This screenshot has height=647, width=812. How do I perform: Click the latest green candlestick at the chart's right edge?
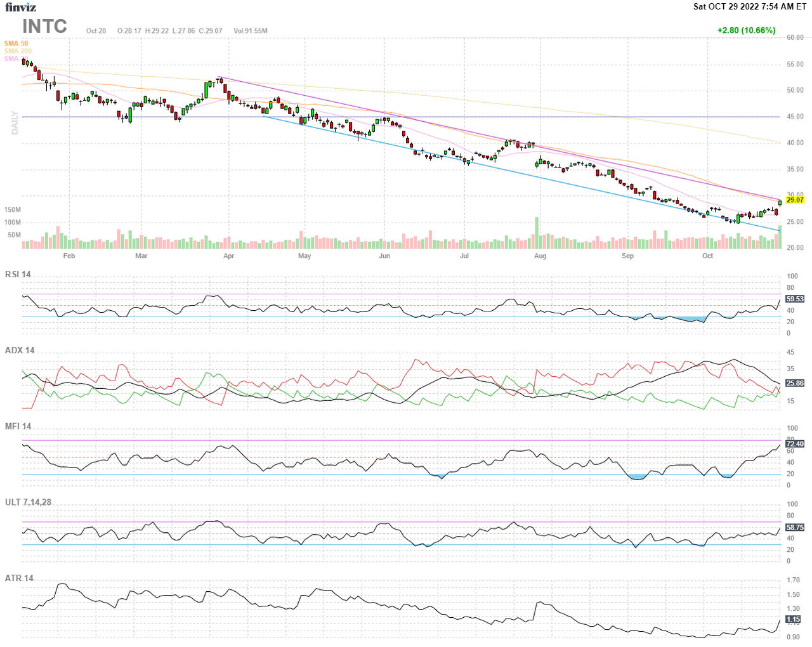(780, 203)
